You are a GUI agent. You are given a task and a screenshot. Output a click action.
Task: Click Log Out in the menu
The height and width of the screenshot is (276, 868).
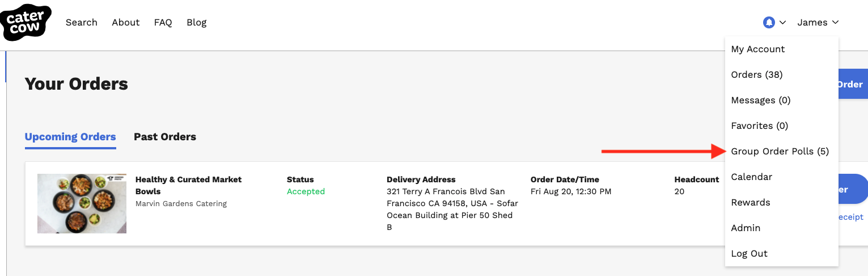point(750,254)
